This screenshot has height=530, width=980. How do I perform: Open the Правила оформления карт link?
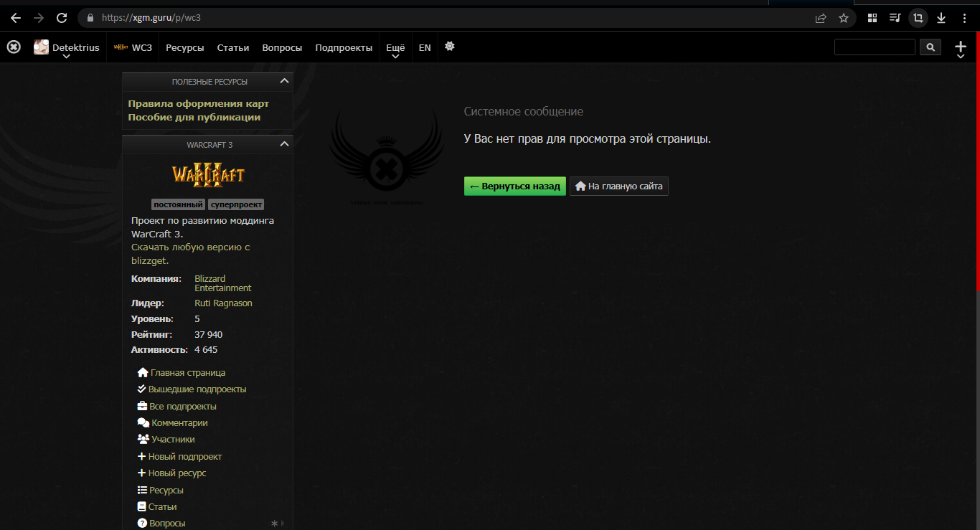199,104
